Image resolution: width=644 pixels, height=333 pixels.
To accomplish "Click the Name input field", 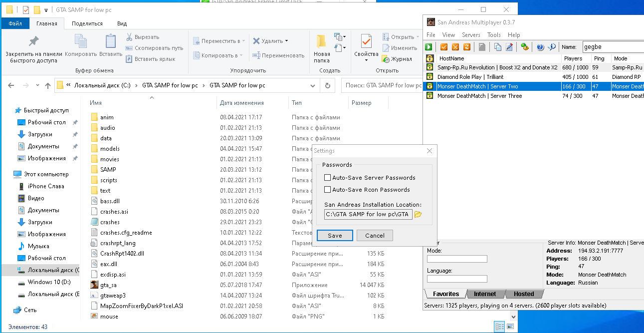I will (613, 47).
